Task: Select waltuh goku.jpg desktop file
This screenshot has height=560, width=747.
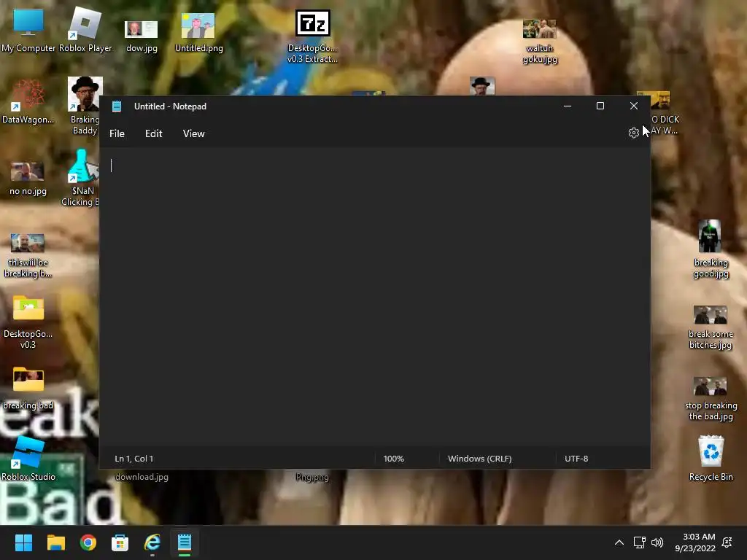Action: (539, 41)
